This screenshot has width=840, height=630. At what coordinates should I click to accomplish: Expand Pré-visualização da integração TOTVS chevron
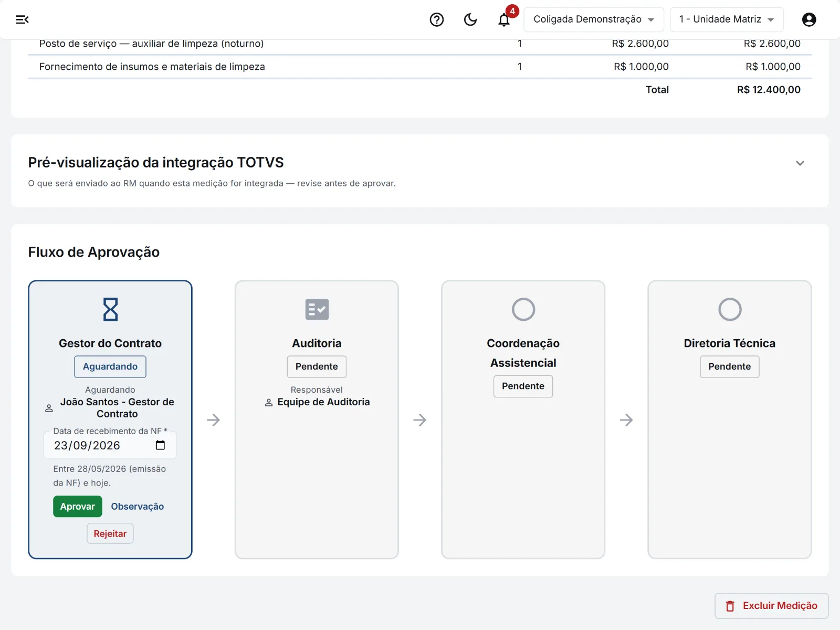[800, 163]
